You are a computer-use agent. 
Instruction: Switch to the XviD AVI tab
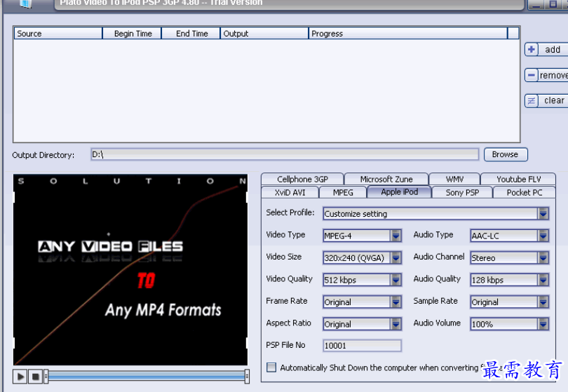pyautogui.click(x=290, y=192)
